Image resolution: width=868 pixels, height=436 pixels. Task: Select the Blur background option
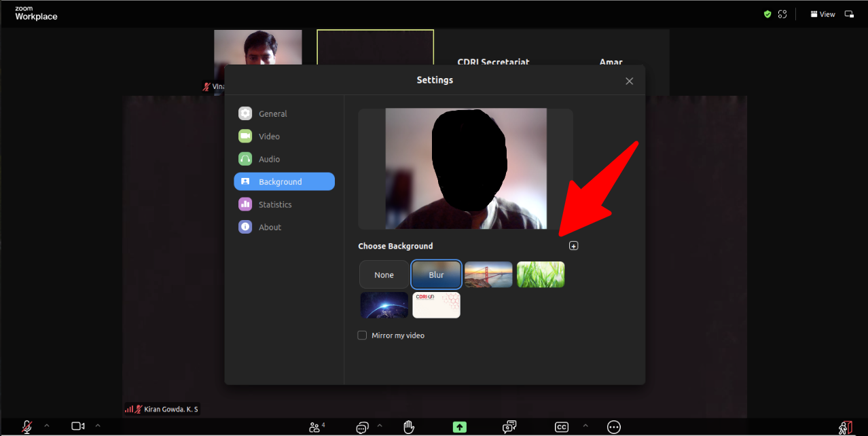point(437,274)
